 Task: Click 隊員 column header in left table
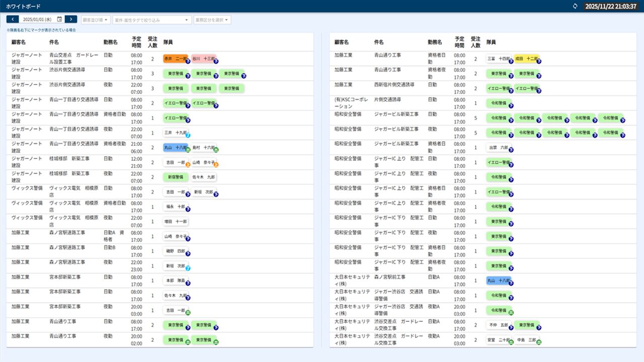pos(168,42)
